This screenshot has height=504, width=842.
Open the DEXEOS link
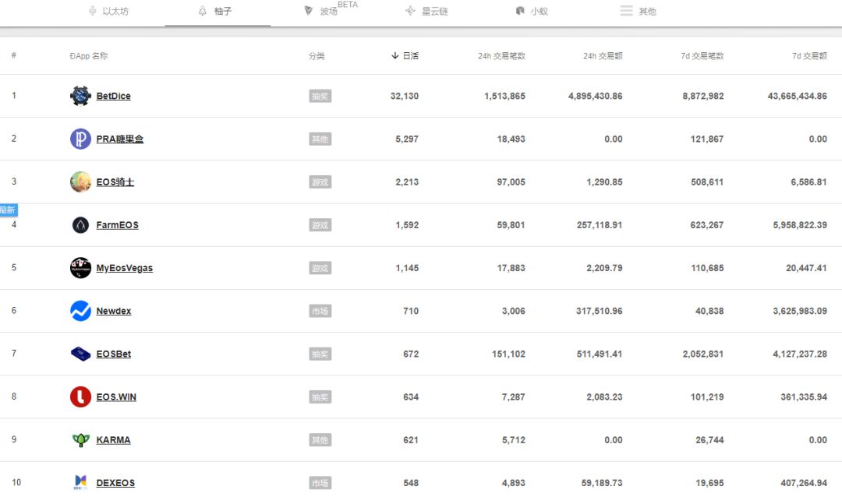pyautogui.click(x=115, y=482)
